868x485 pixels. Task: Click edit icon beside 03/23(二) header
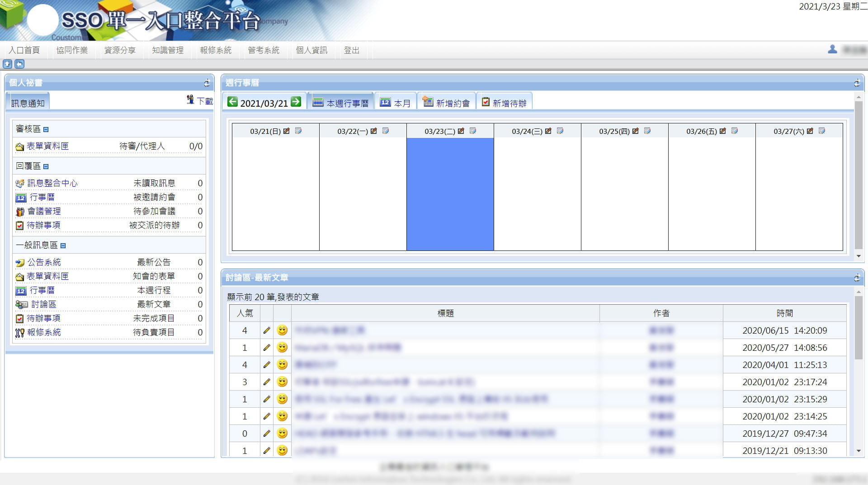(x=461, y=131)
